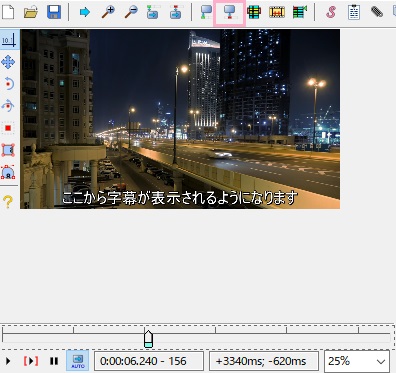Save subtitles with the floppy disk icon
Image resolution: width=396 pixels, height=373 pixels.
[54, 12]
